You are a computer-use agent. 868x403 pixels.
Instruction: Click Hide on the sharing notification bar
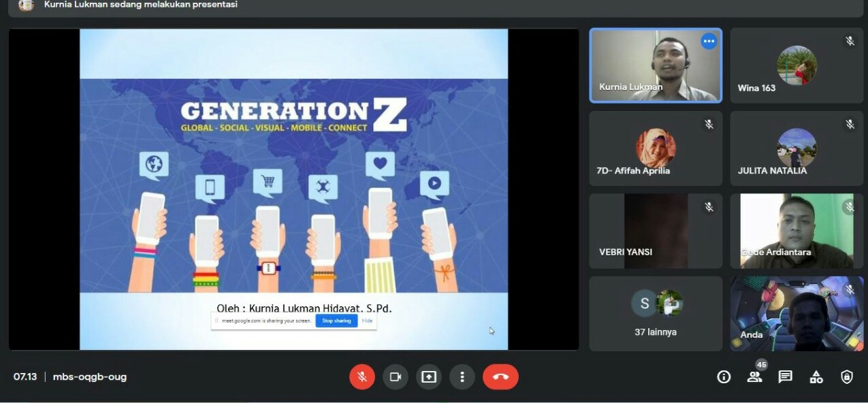367,321
